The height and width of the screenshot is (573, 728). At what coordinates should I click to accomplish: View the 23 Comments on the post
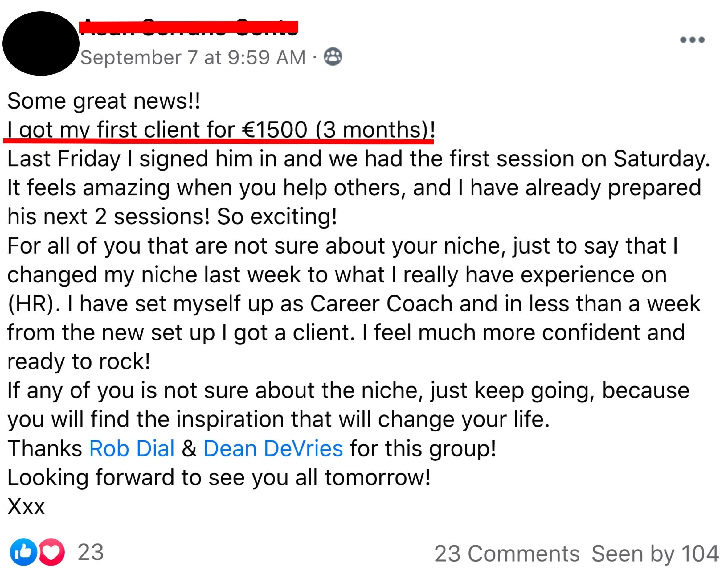point(507,554)
